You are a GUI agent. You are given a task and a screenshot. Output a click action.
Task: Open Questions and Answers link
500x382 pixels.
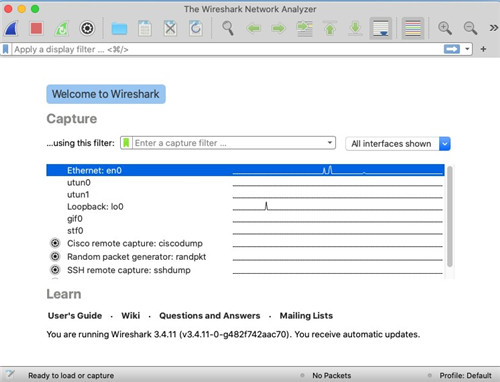coord(210,316)
